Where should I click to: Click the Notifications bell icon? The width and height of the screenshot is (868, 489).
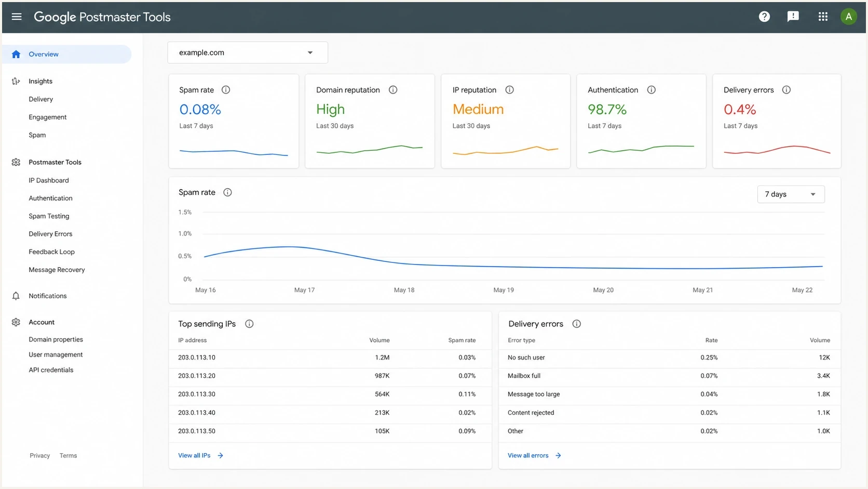tap(16, 296)
